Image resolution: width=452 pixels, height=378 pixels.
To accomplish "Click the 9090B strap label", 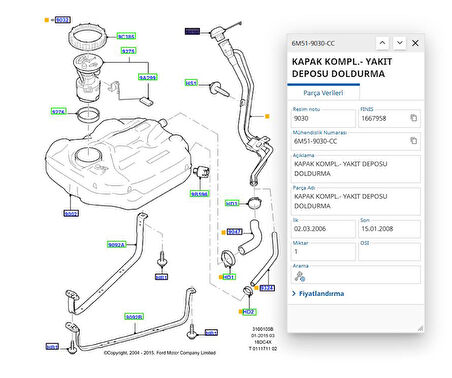I will tap(134, 317).
